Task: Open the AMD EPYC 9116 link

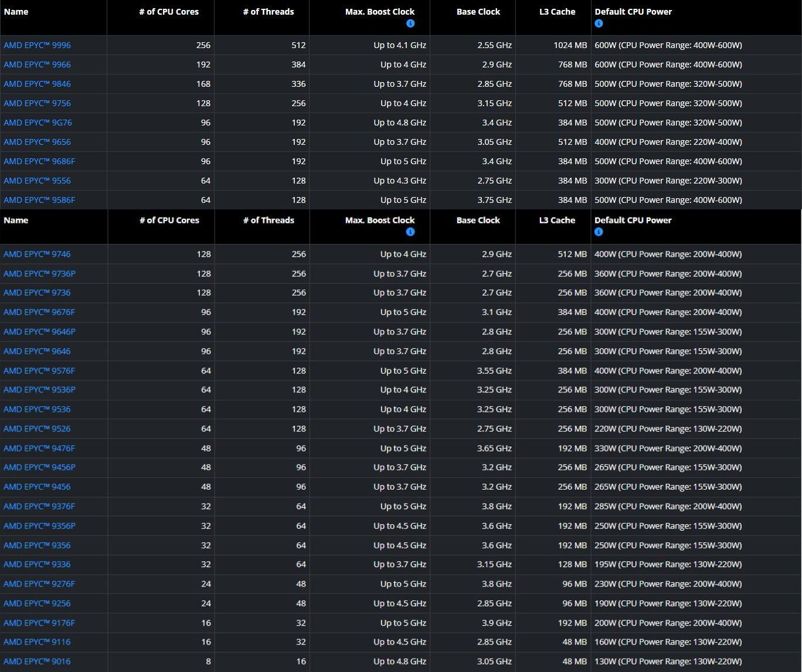Action: pos(37,642)
